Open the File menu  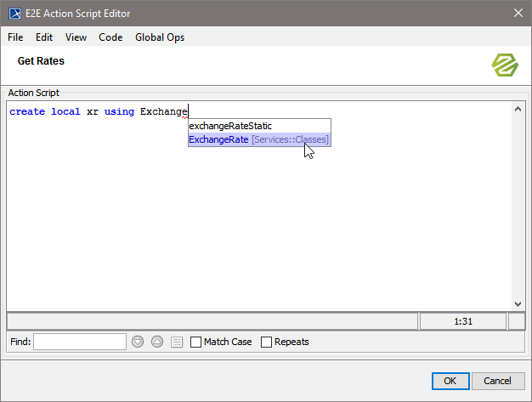[15, 37]
